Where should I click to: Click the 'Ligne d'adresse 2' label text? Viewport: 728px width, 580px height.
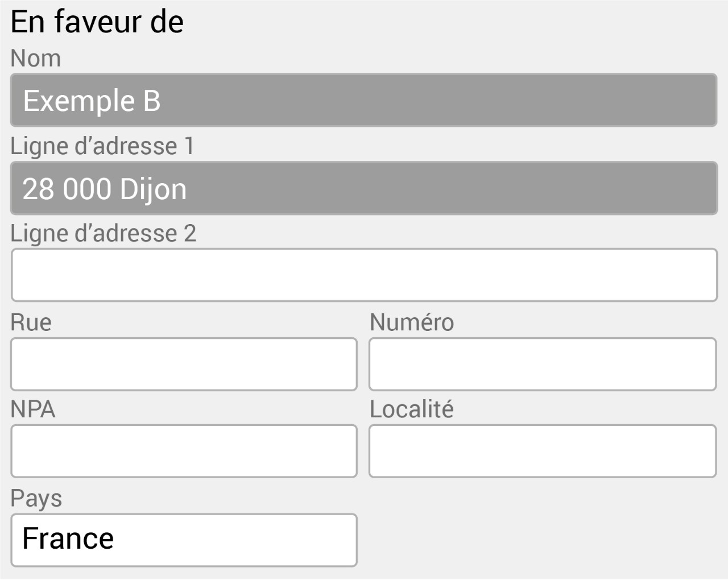click(104, 233)
